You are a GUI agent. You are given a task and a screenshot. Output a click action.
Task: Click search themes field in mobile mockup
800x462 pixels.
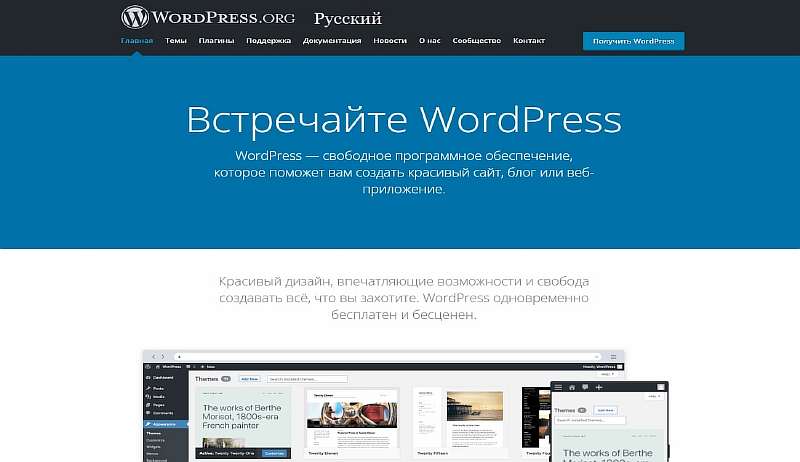[590, 420]
